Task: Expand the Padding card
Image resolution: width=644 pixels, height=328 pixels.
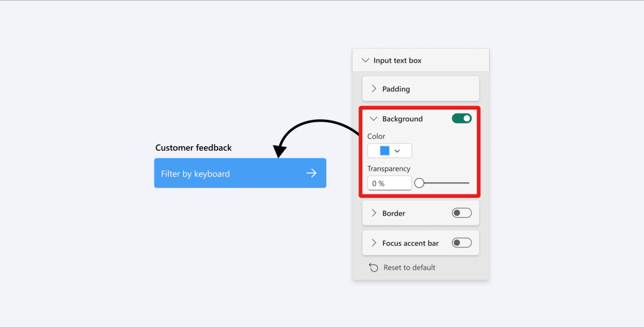Action: tap(374, 89)
